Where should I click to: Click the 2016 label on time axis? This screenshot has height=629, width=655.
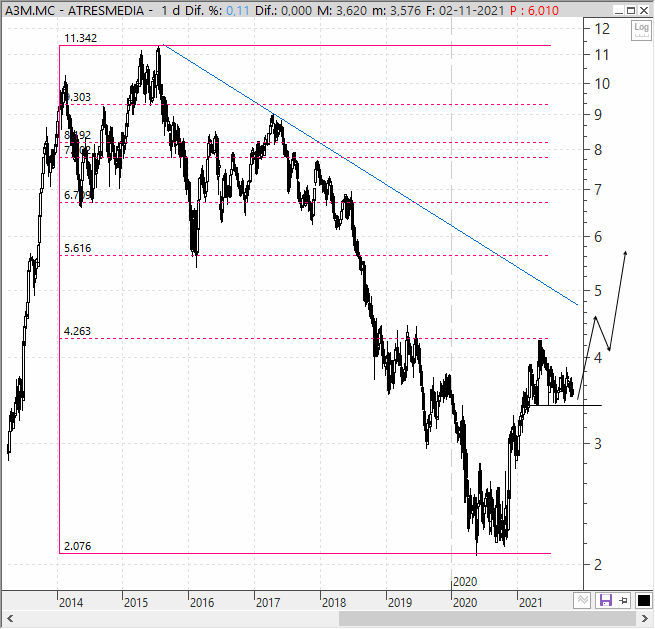(x=202, y=602)
